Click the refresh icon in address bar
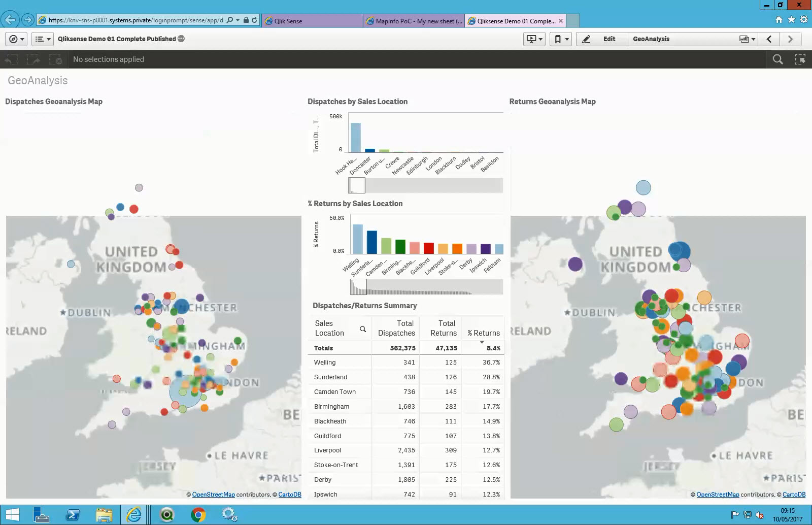This screenshot has height=525, width=812. (255, 20)
